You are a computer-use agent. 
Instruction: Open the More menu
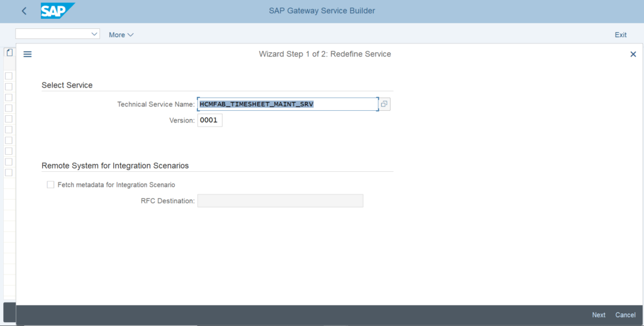pyautogui.click(x=121, y=35)
